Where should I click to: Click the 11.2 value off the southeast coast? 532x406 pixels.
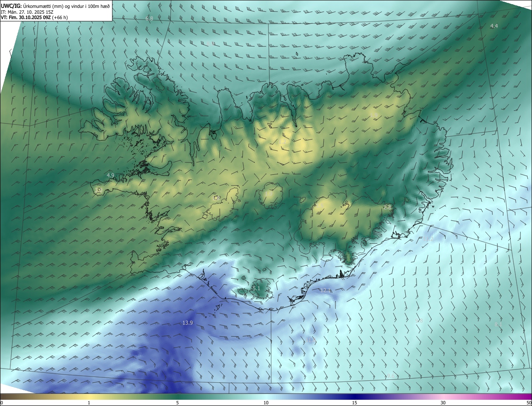tap(428, 239)
